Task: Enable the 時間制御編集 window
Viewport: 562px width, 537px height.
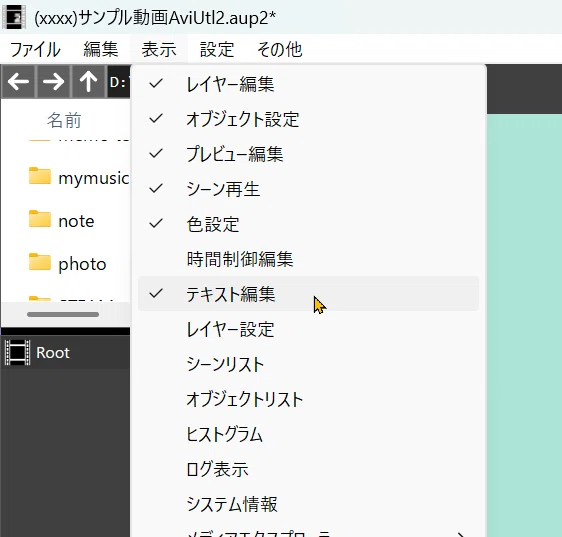Action: 308,259
